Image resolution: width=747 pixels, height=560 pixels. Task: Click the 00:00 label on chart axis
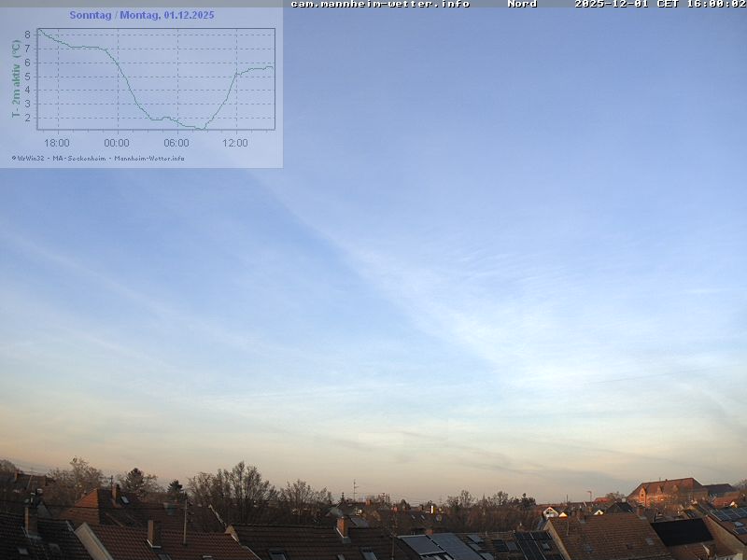[117, 143]
